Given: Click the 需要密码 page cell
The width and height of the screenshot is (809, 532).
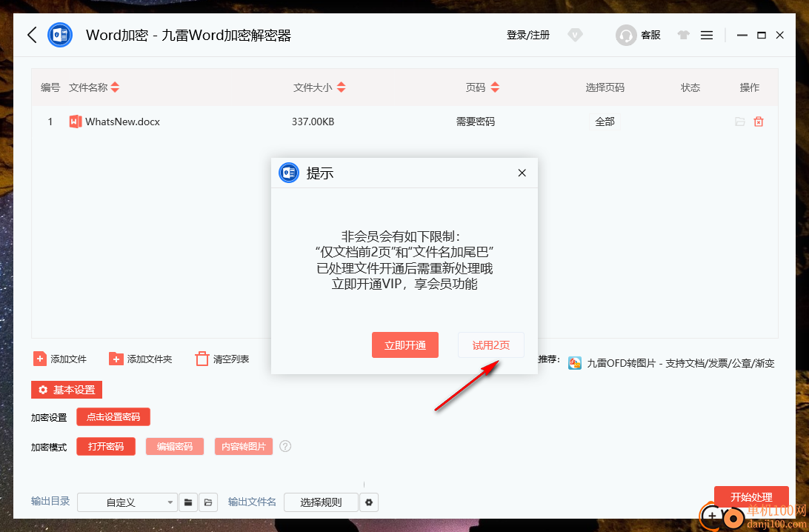Looking at the screenshot, I should (x=476, y=122).
